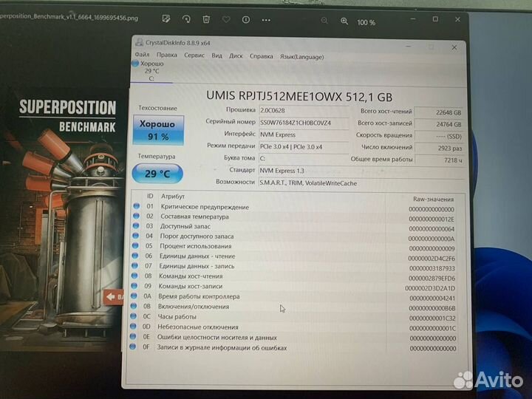Click total host writes value 24764 GB

[x=439, y=124]
